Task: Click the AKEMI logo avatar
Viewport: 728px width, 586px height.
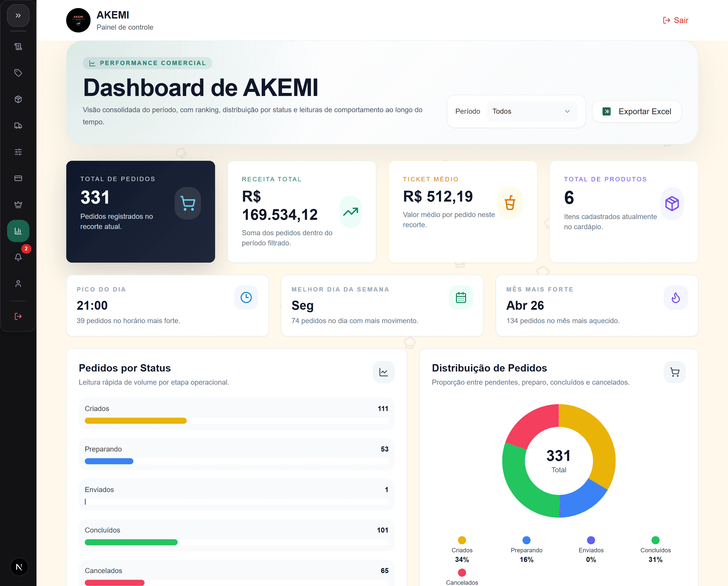Action: coord(78,20)
